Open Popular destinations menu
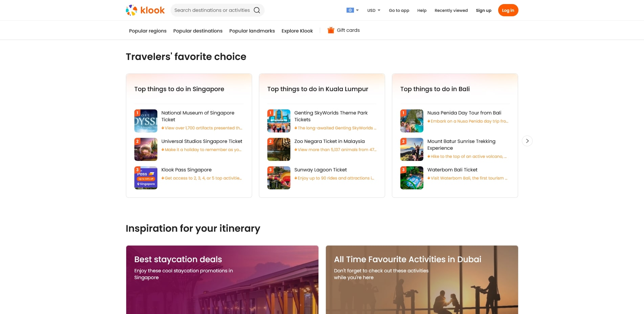Image resolution: width=644 pixels, height=314 pixels. click(x=198, y=31)
